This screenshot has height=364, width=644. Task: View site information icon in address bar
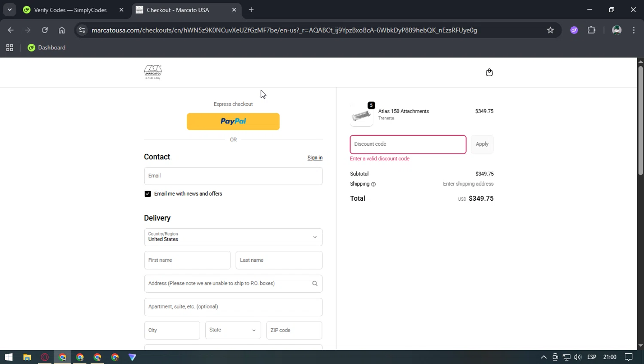pyautogui.click(x=82, y=30)
